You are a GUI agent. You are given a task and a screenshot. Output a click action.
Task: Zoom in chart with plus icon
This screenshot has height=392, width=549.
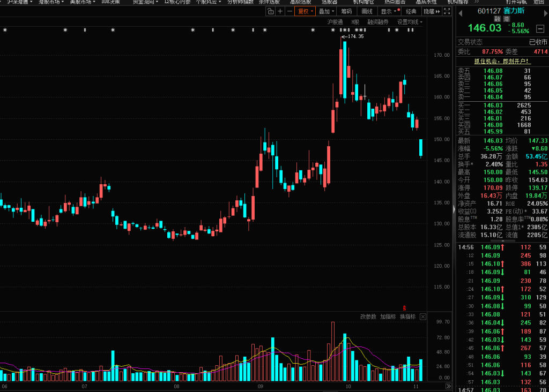pos(280,11)
